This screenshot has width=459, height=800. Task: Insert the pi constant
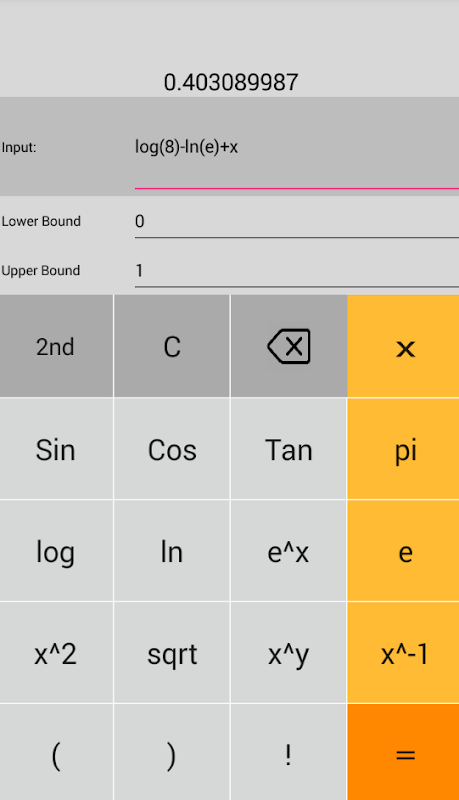click(403, 449)
